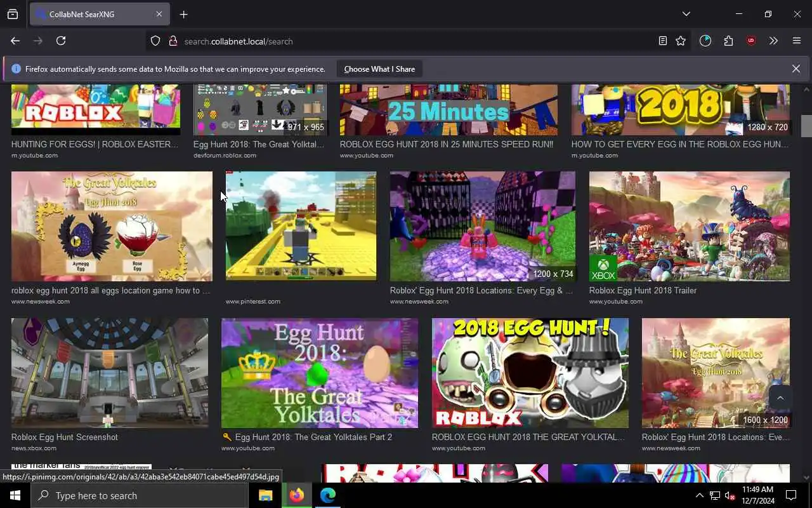Image resolution: width=812 pixels, height=508 pixels.
Task: Open the clock showing 11:49 AM
Action: (x=757, y=495)
